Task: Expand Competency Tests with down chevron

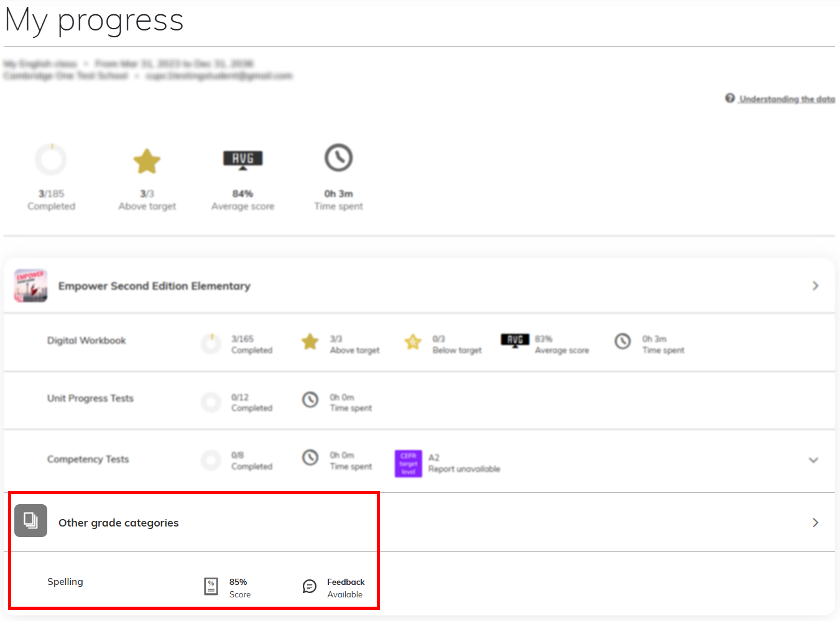Action: [x=813, y=460]
